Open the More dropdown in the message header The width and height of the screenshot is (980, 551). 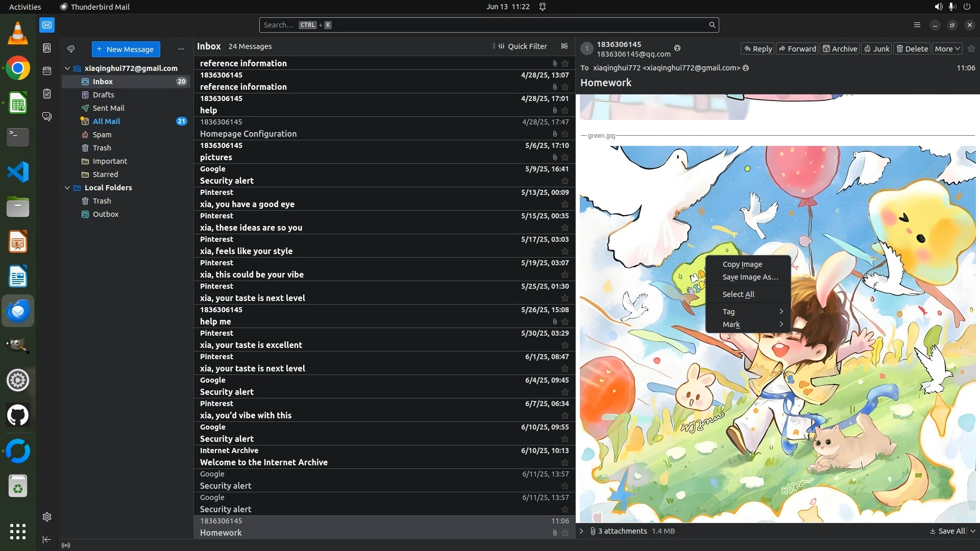[947, 49]
